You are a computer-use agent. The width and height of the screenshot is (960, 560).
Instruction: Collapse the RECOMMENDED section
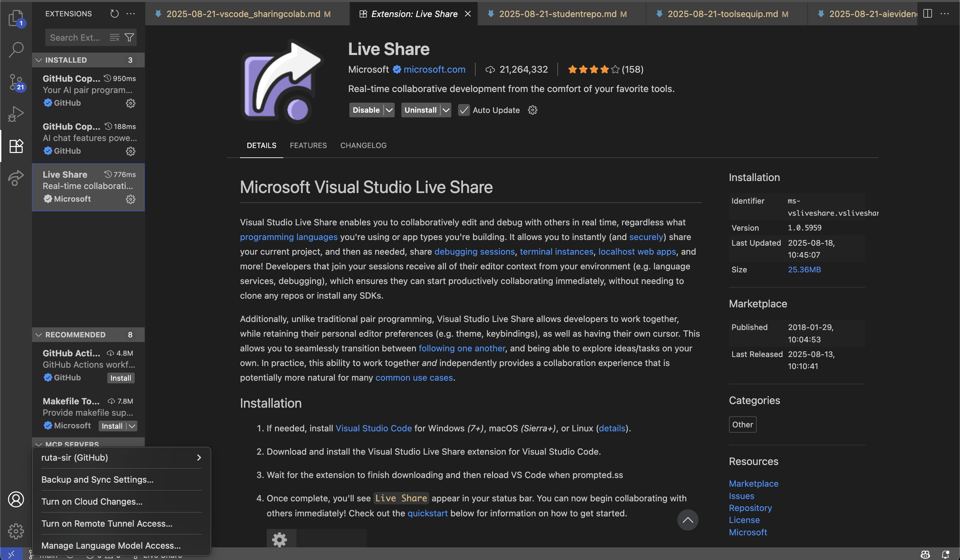point(88,334)
